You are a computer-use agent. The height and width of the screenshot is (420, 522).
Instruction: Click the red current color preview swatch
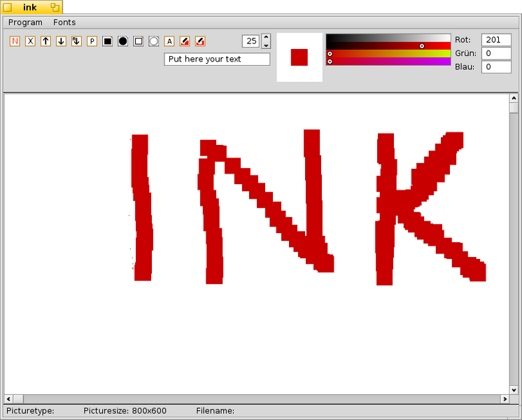point(299,57)
